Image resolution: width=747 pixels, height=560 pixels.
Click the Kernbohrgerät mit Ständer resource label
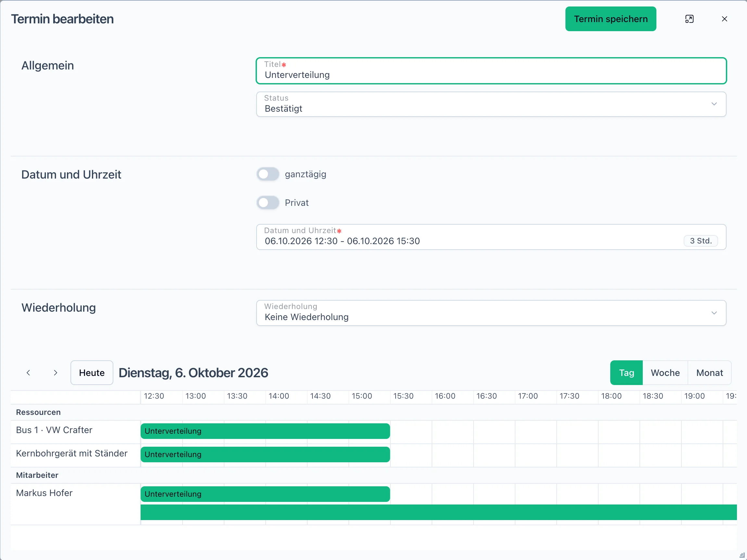click(71, 453)
